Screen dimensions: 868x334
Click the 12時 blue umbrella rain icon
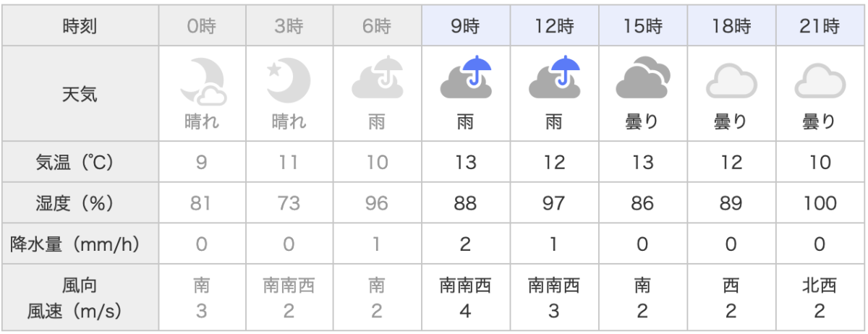[x=554, y=77]
